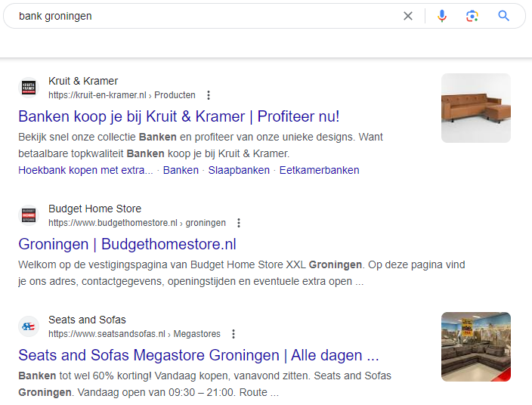Open Google Lens image search

[x=472, y=16]
